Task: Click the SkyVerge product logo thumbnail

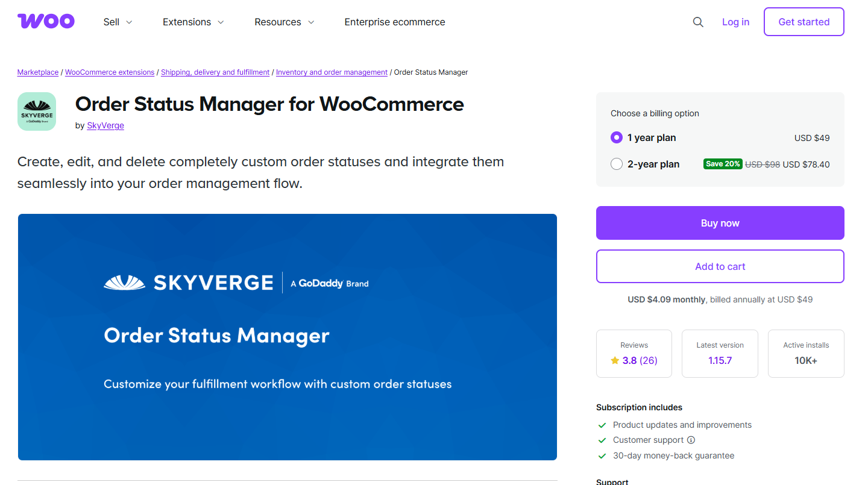Action: [37, 111]
